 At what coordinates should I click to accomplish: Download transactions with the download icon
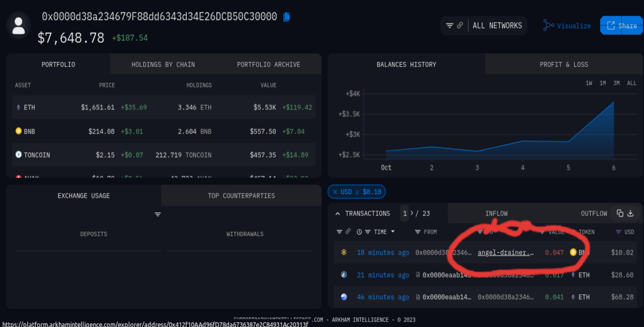coord(631,213)
